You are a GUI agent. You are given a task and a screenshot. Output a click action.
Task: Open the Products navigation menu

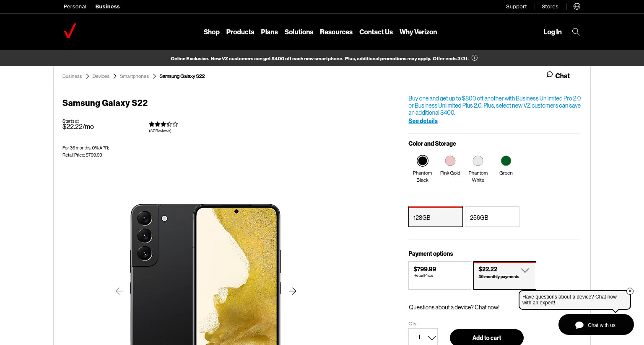240,32
